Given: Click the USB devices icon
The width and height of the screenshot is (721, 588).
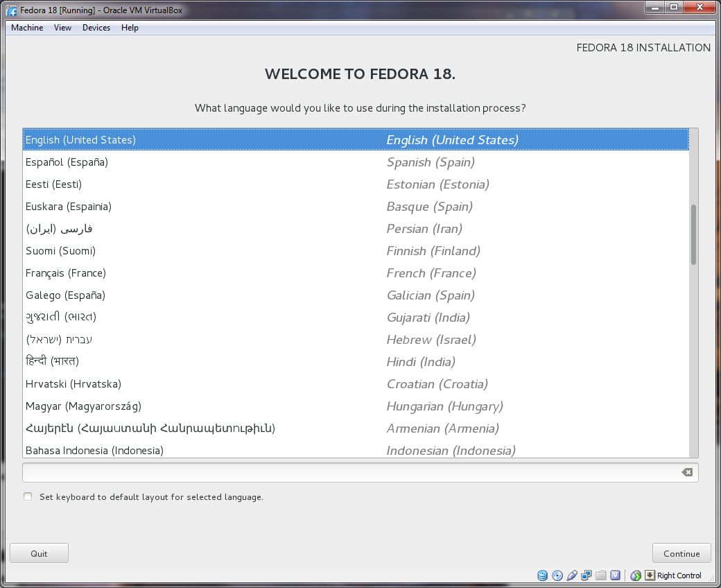Looking at the screenshot, I should [571, 575].
